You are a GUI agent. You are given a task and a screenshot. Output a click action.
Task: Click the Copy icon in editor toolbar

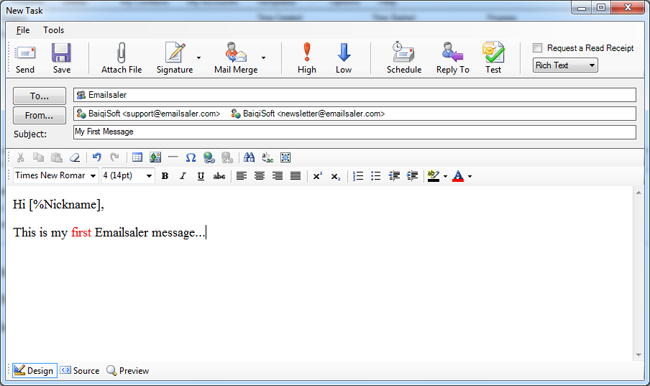coord(39,158)
